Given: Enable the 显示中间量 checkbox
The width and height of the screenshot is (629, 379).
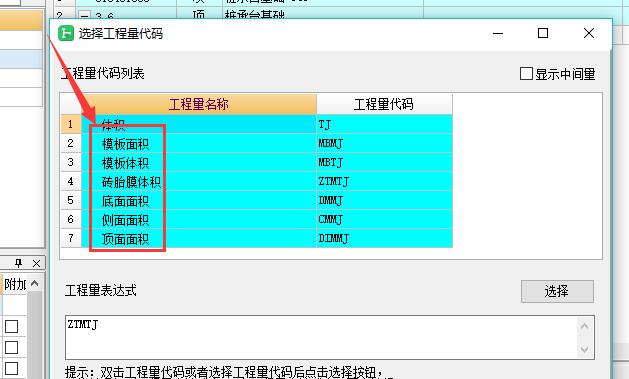Looking at the screenshot, I should 526,74.
